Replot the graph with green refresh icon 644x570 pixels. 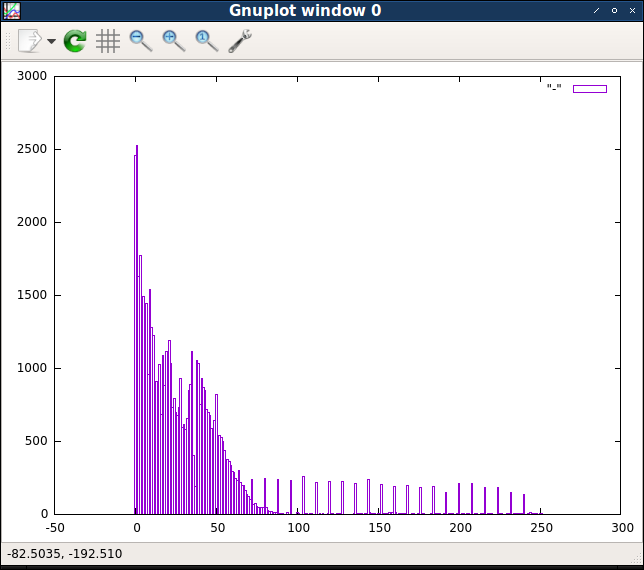click(x=75, y=41)
